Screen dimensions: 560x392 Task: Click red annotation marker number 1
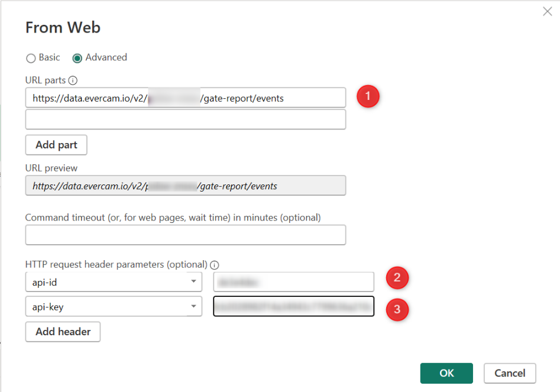point(368,96)
